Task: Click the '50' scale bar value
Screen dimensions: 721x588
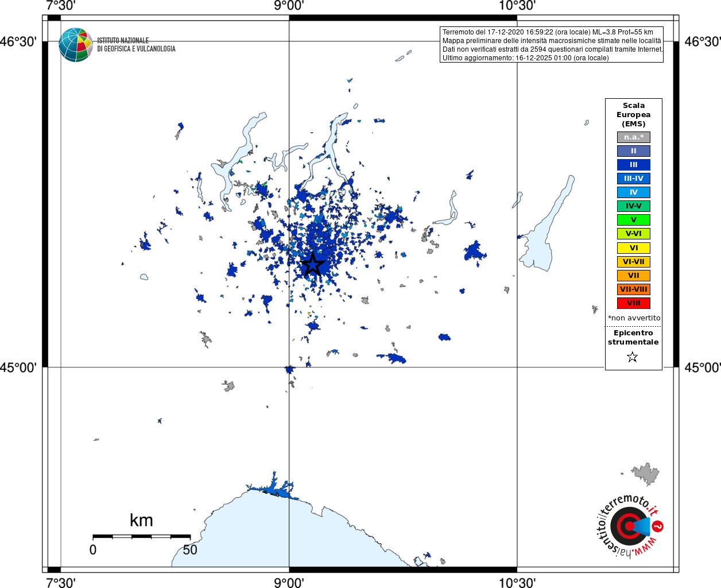Action: pos(190,550)
